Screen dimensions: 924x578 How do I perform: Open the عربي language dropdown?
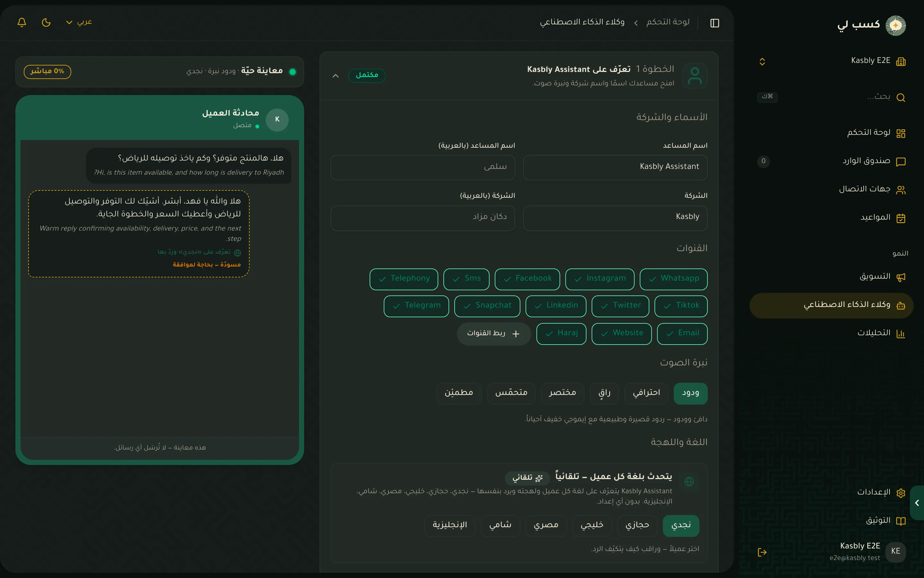tap(79, 22)
